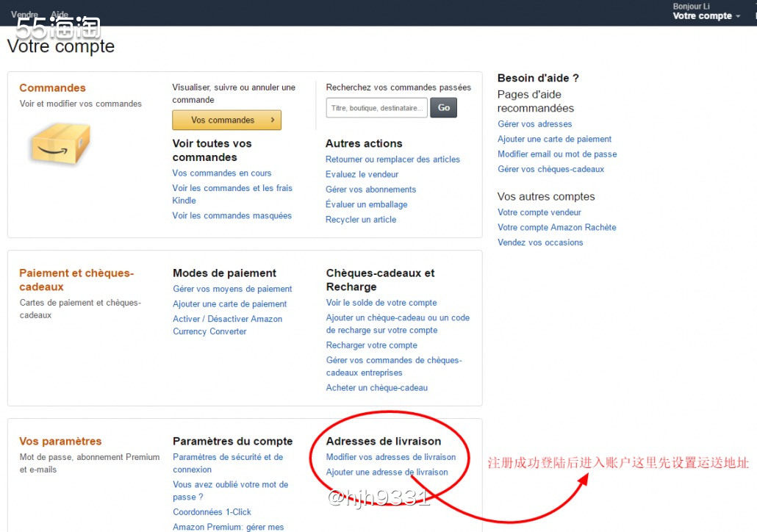Image resolution: width=757 pixels, height=532 pixels.
Task: Open Vos commandes en cours link
Action: [x=222, y=173]
